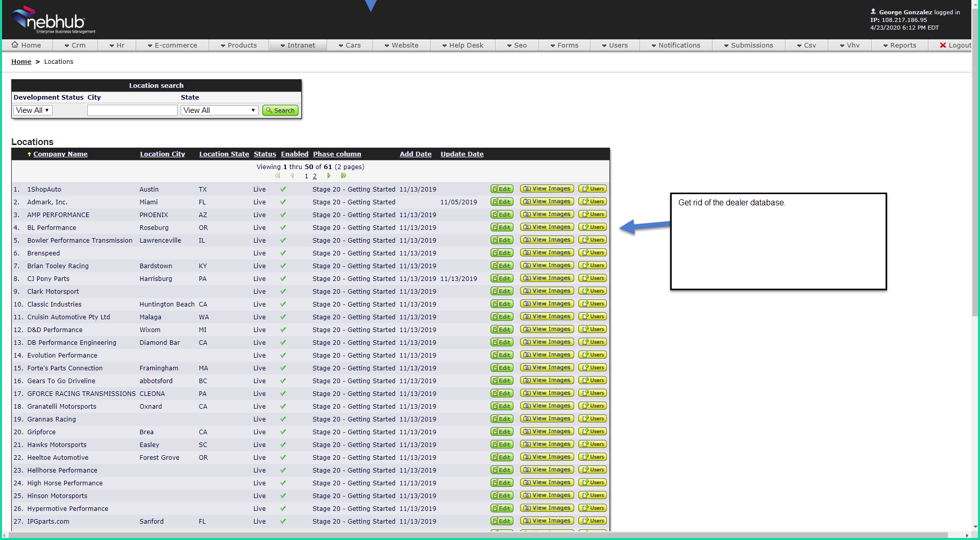Click the green Search button

coord(280,110)
